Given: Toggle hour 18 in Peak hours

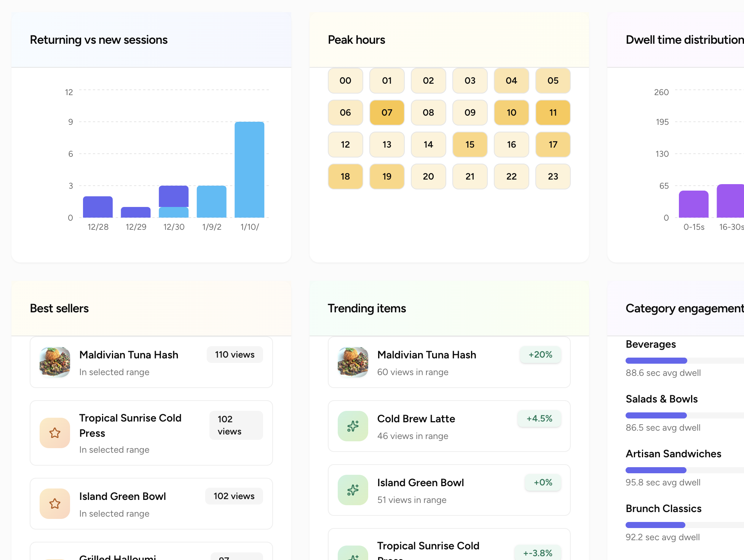Looking at the screenshot, I should point(345,176).
